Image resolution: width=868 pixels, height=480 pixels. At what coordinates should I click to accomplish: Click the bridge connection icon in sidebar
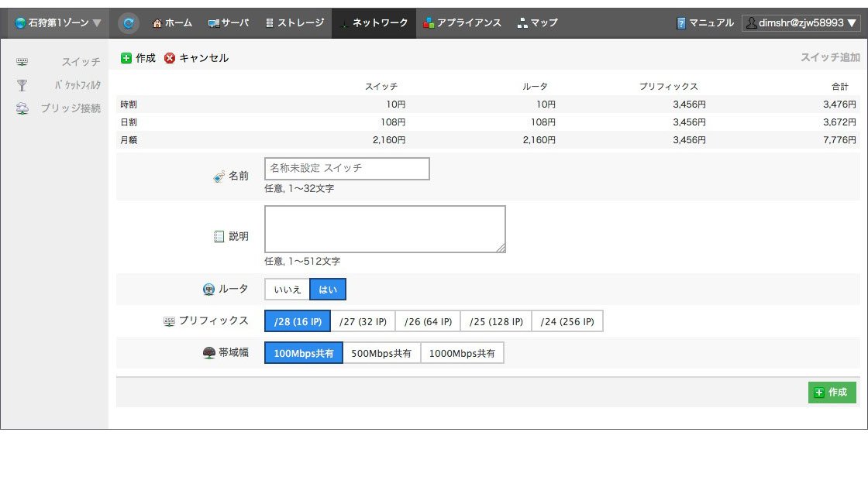click(x=22, y=108)
